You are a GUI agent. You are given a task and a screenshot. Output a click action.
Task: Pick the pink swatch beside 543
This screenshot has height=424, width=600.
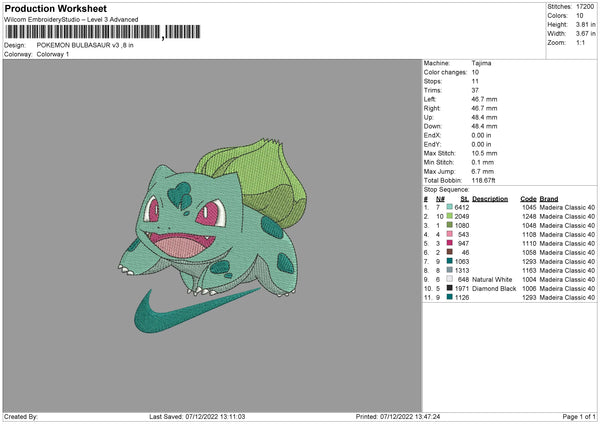click(x=450, y=234)
